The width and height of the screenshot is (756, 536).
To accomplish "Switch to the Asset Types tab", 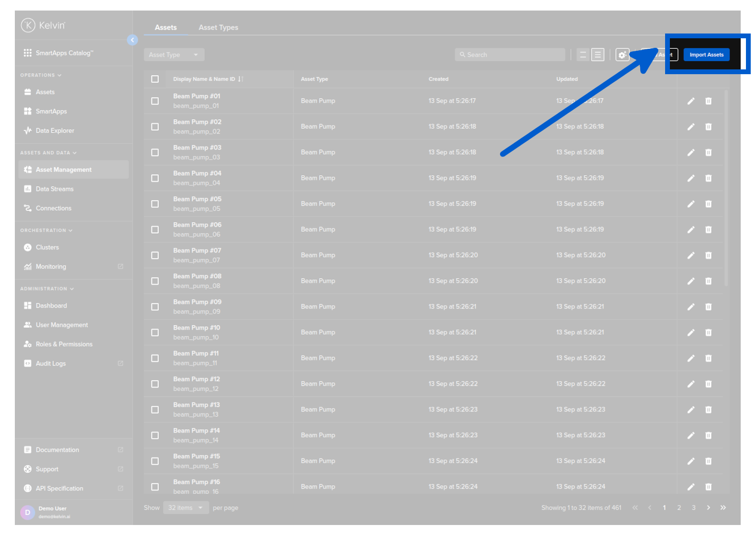I will [x=218, y=28].
